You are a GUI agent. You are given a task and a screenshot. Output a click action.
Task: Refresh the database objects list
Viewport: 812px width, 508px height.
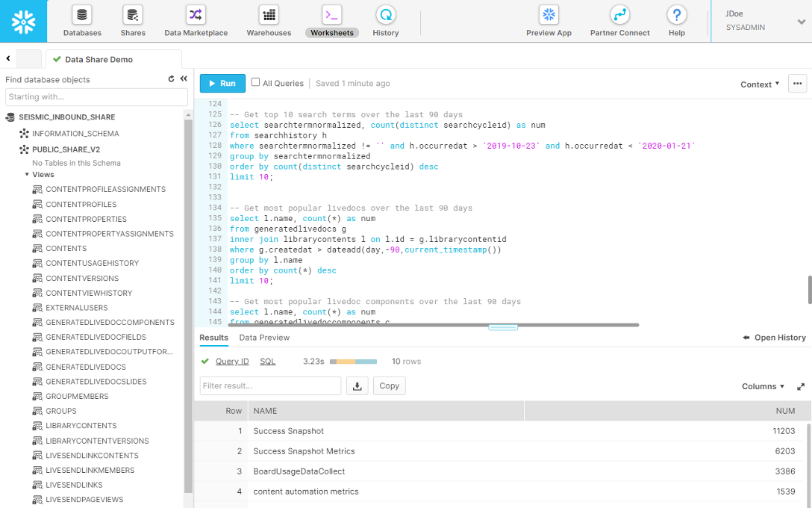point(171,79)
